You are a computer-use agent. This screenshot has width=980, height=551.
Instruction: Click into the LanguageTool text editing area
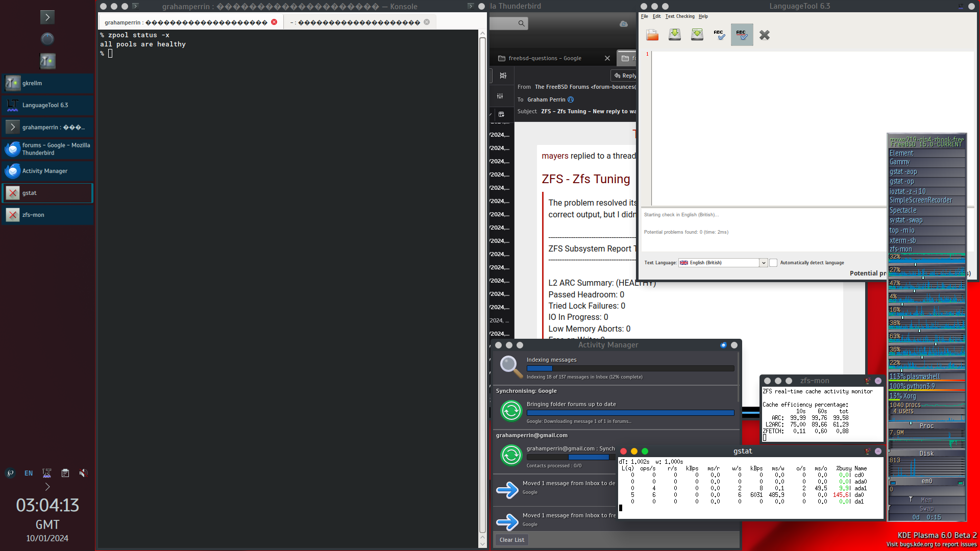click(813, 128)
